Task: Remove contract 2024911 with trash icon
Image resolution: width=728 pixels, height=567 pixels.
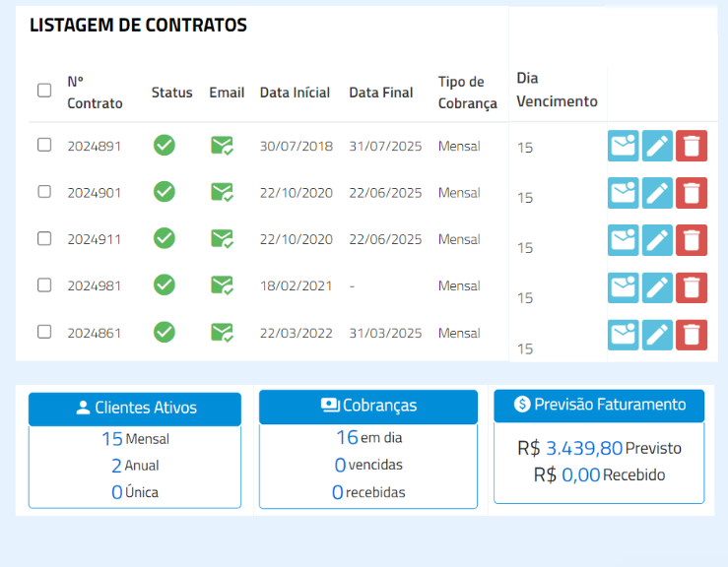Action: 692,240
